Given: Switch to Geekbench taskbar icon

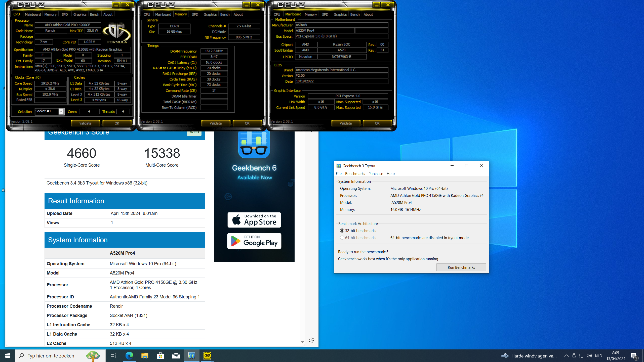Looking at the screenshot, I should [x=192, y=356].
